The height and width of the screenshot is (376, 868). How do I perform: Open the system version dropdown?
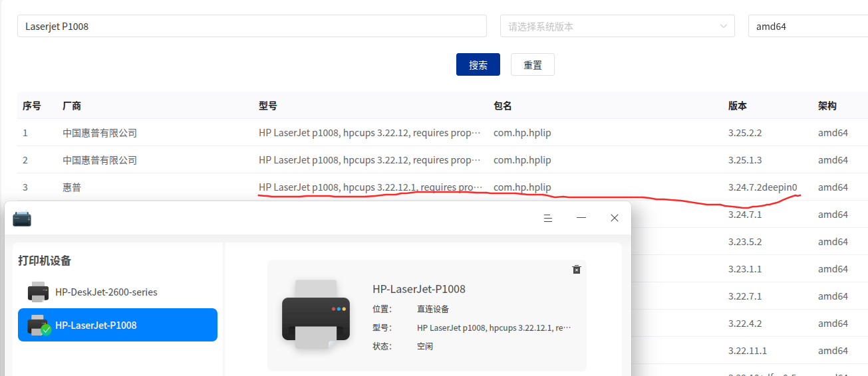click(617, 26)
